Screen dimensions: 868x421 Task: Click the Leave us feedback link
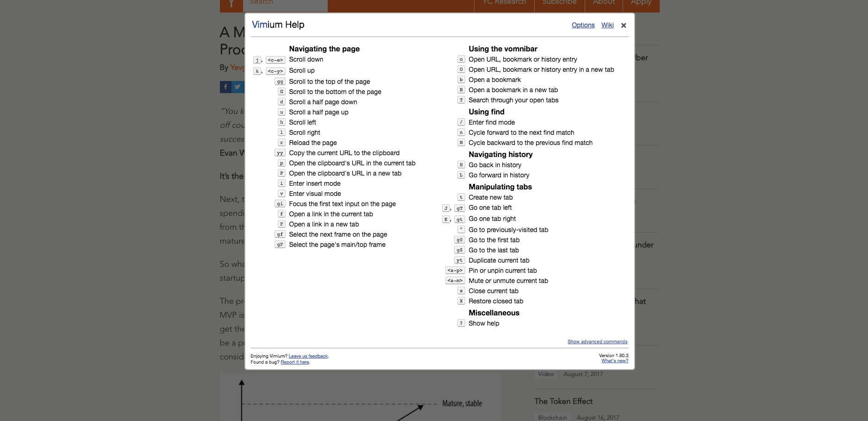pyautogui.click(x=308, y=356)
